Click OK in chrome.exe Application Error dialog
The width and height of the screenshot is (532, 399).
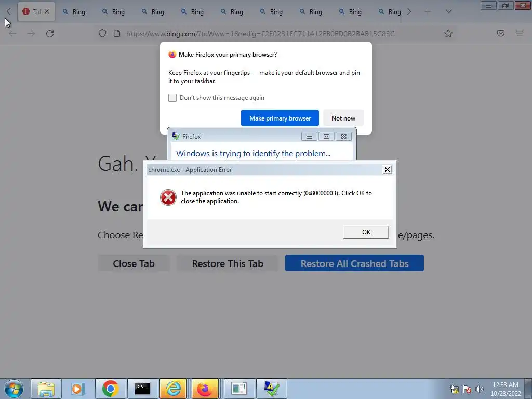click(x=366, y=232)
